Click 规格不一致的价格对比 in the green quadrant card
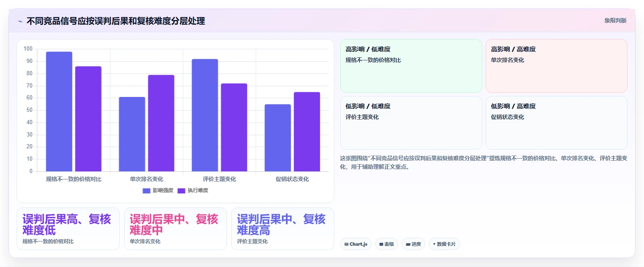 coord(373,60)
